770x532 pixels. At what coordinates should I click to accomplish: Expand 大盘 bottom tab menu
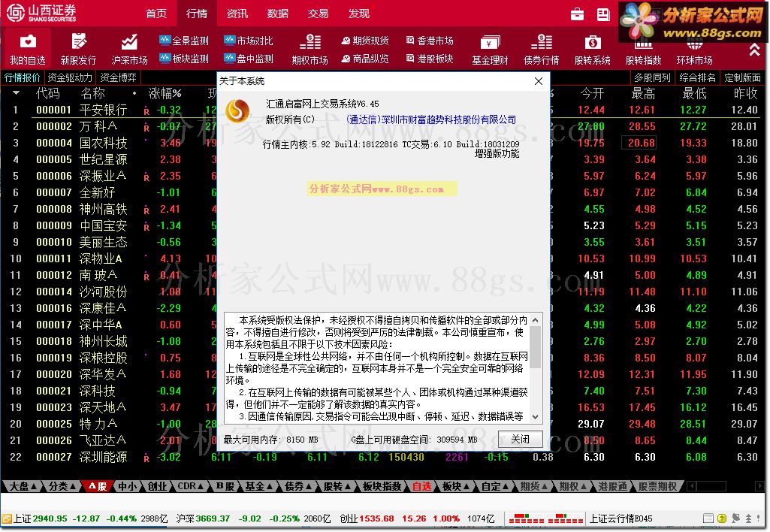23,486
